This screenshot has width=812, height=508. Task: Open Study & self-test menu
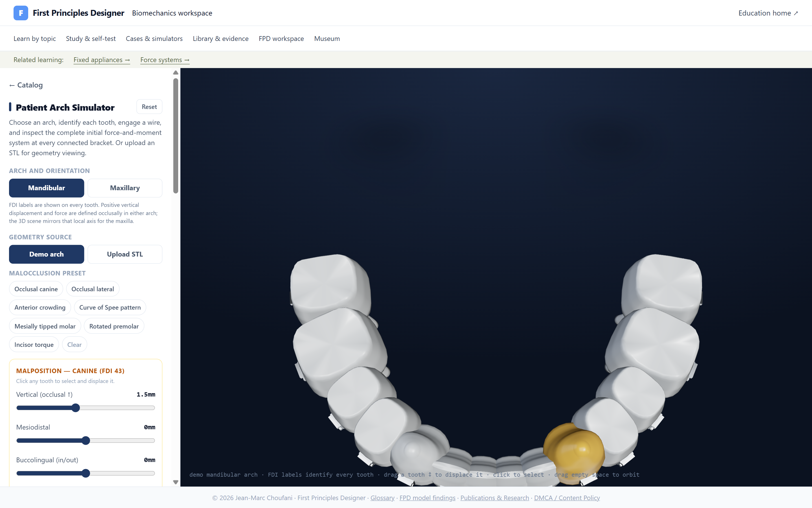pos(91,39)
